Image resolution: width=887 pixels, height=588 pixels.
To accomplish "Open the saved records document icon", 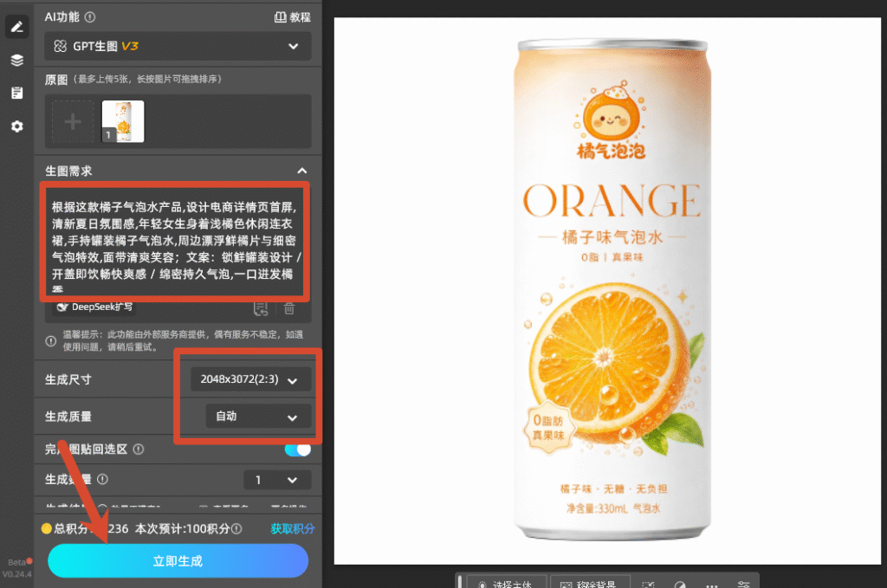I will [17, 93].
